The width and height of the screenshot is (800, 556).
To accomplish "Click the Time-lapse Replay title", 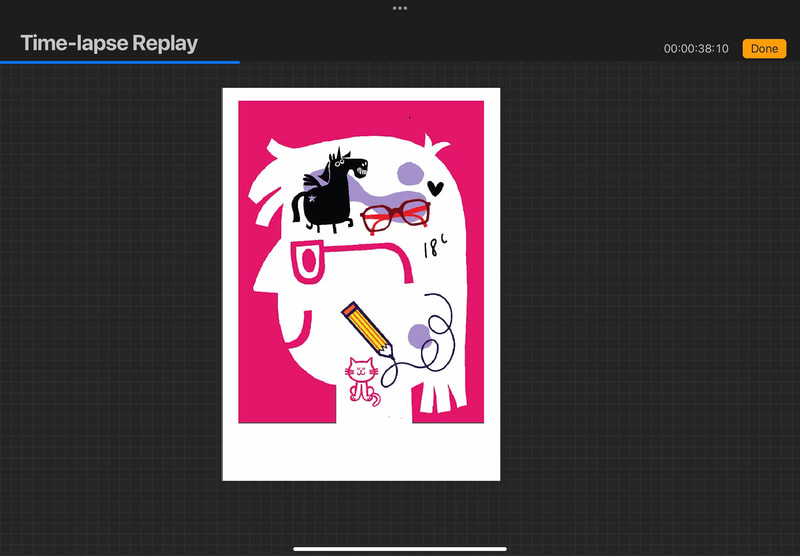I will click(109, 43).
